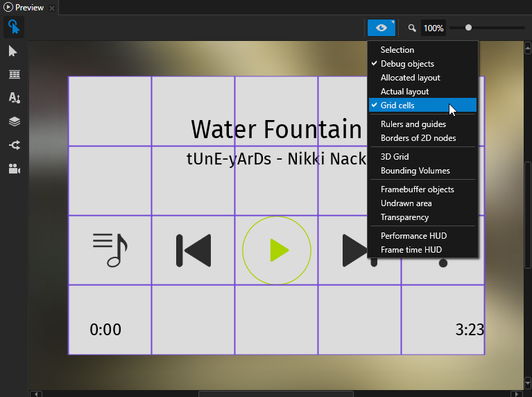The width and height of the screenshot is (532, 397).
Task: Disable the Debug objects option
Action: (x=407, y=64)
